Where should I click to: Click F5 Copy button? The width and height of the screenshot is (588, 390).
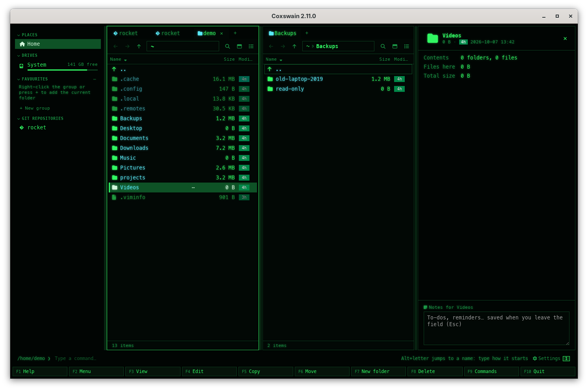coord(266,371)
